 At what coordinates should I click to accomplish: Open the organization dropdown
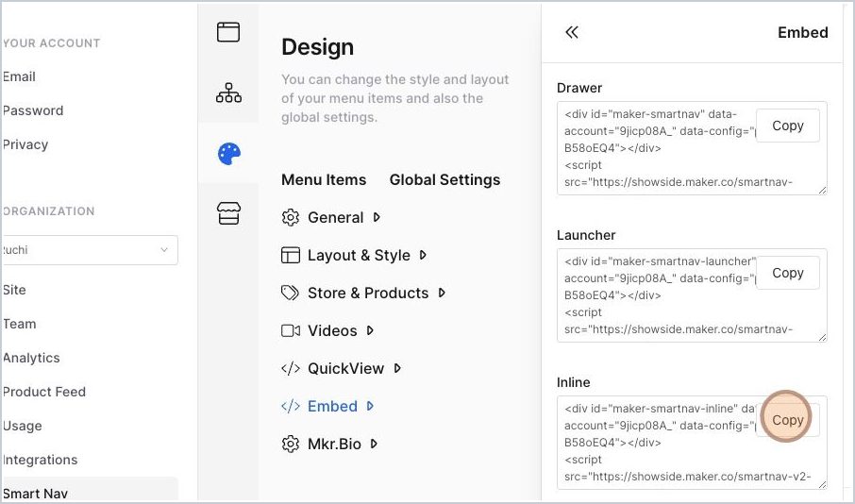click(x=90, y=250)
